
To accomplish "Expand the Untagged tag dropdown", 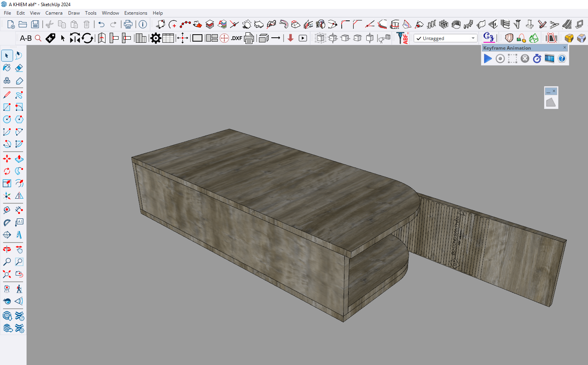I will [x=473, y=38].
